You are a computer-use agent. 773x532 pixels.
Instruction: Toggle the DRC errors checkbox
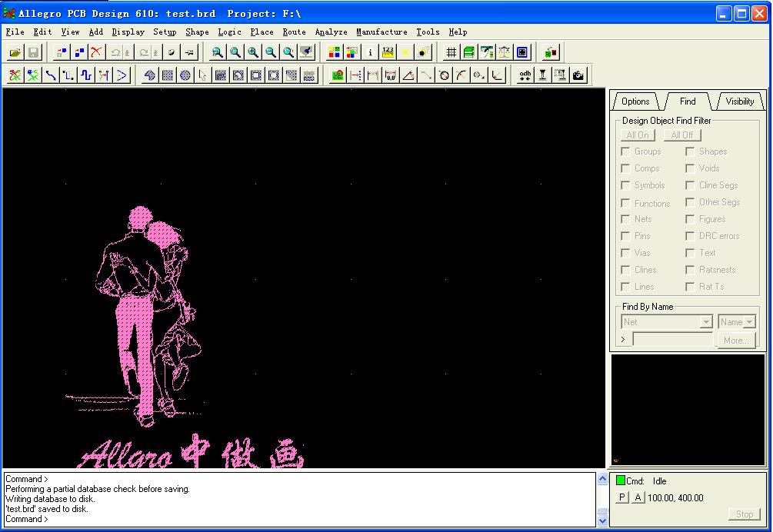tap(690, 236)
